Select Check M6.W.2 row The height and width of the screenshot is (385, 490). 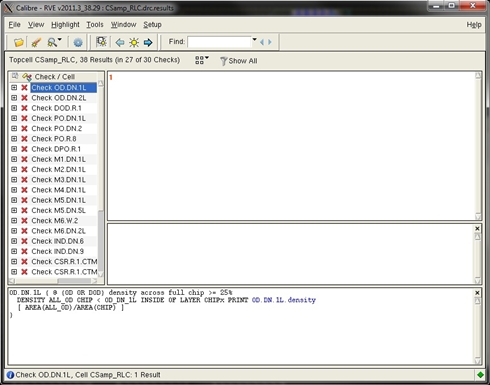coord(55,221)
